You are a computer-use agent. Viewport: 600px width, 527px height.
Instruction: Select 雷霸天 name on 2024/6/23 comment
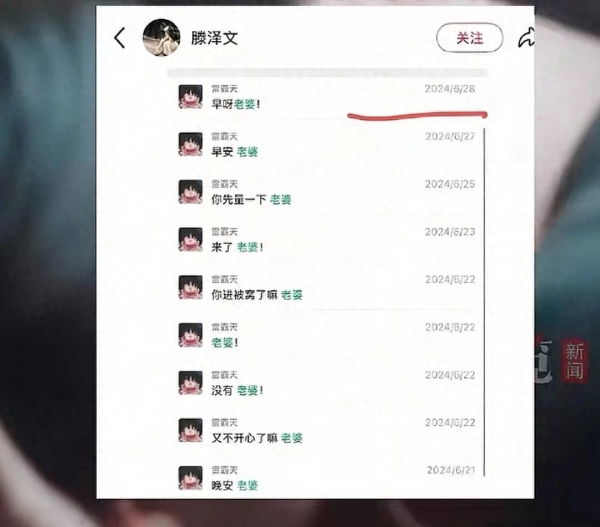pyautogui.click(x=225, y=232)
